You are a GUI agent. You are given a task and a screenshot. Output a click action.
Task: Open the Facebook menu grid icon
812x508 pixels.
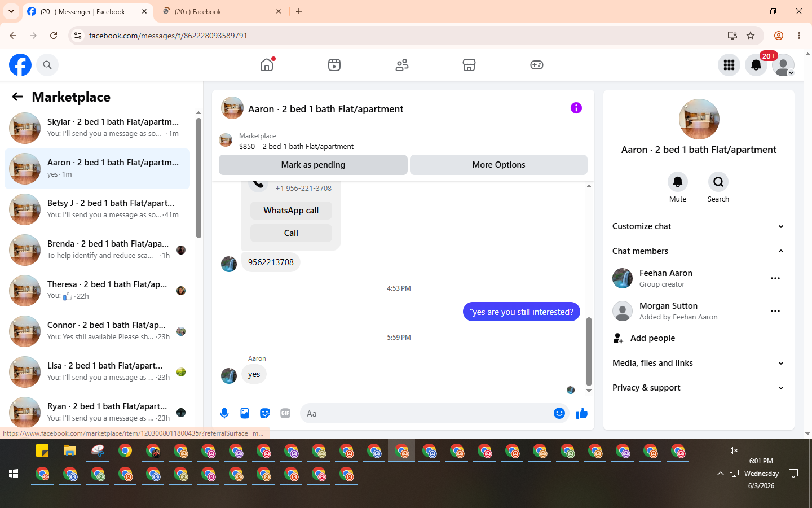click(x=729, y=65)
